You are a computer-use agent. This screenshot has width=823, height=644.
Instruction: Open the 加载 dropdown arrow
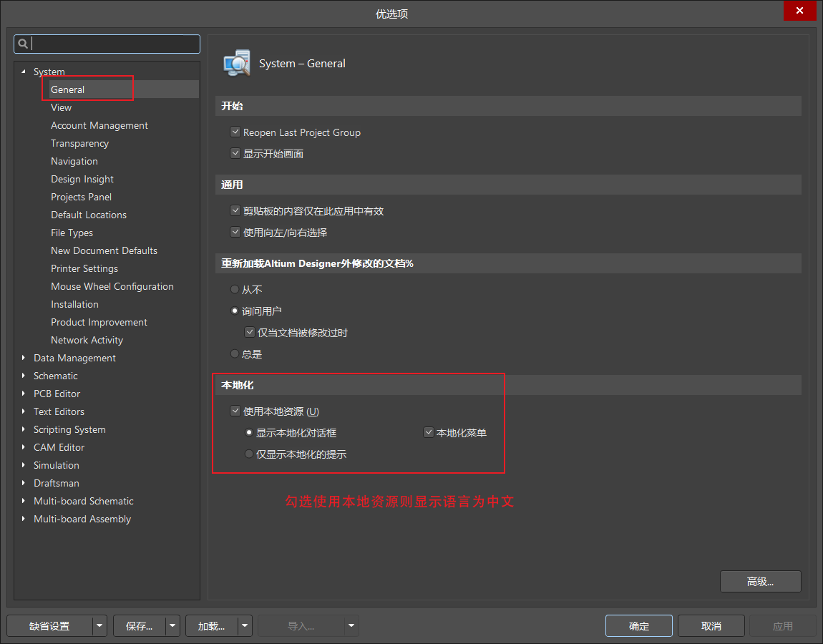[245, 626]
